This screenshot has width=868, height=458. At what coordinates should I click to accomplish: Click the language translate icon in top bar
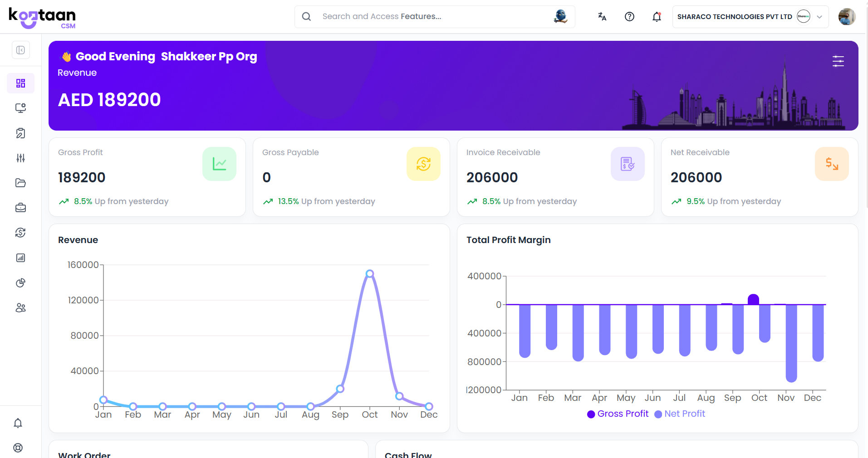[x=602, y=16]
